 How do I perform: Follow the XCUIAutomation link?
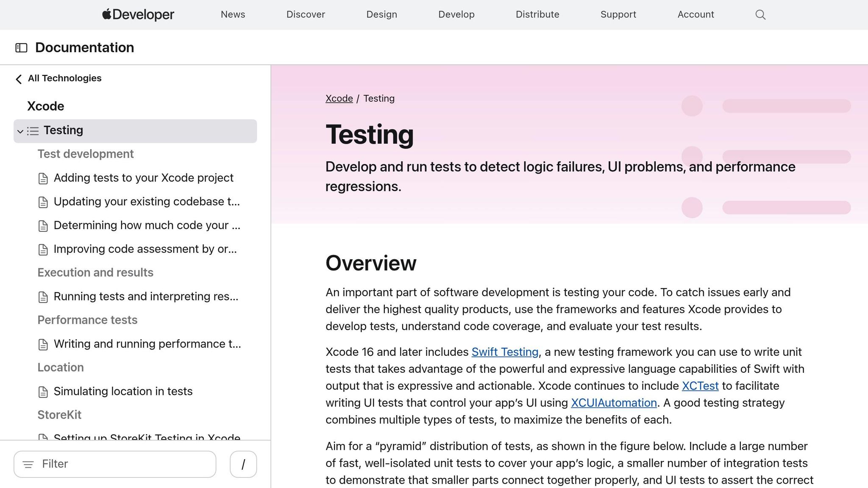(x=613, y=403)
